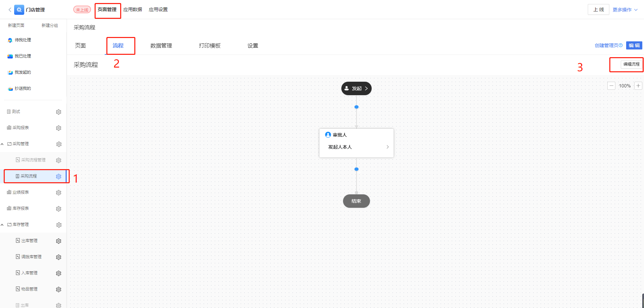Open the 流程 sub-tab

tap(118, 46)
